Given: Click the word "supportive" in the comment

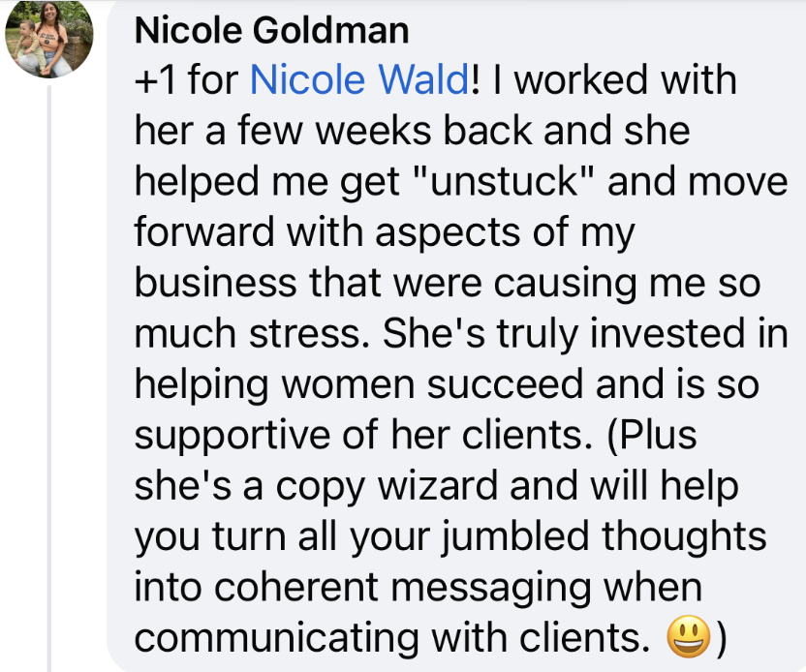Looking at the screenshot, I should (x=232, y=436).
